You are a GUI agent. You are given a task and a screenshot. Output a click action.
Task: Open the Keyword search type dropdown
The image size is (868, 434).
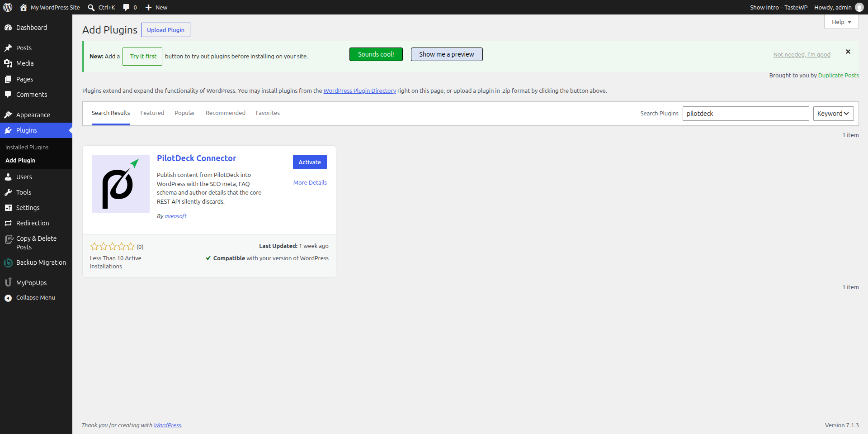coord(833,114)
